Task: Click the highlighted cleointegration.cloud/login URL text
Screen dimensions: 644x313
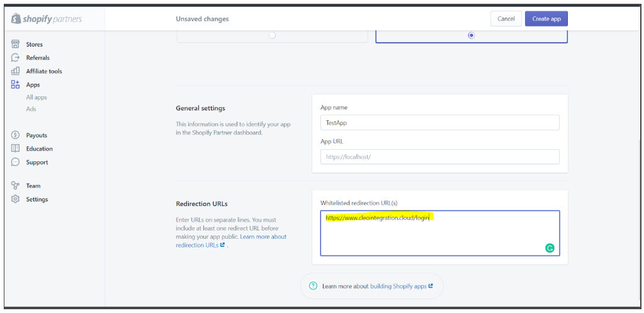Action: [378, 218]
